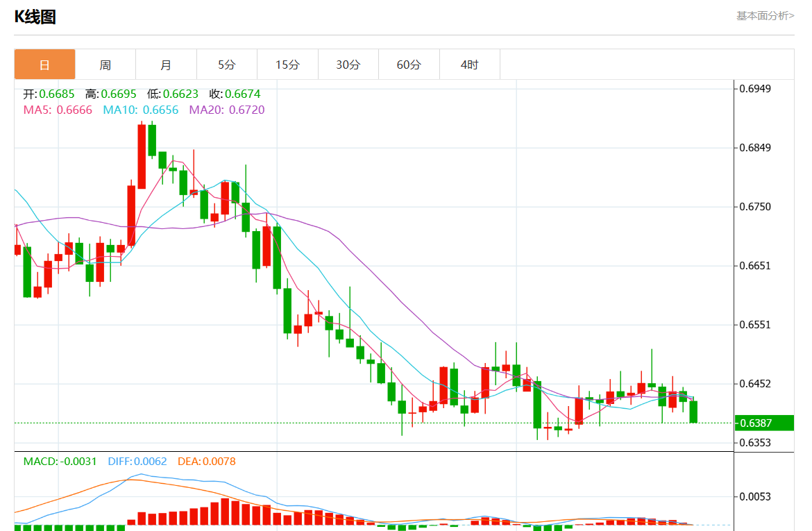This screenshot has width=812, height=531.
Task: Click the 高:0.6695 high price value
Action: 111,94
